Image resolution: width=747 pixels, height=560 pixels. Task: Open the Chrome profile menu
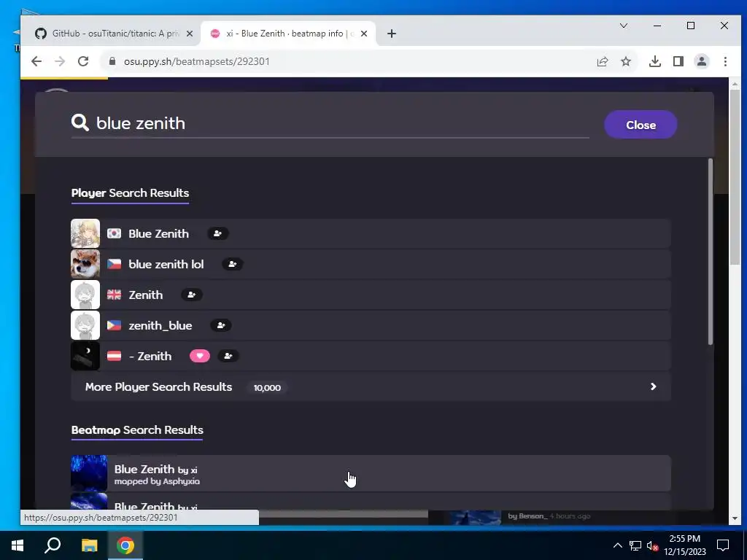pyautogui.click(x=702, y=61)
